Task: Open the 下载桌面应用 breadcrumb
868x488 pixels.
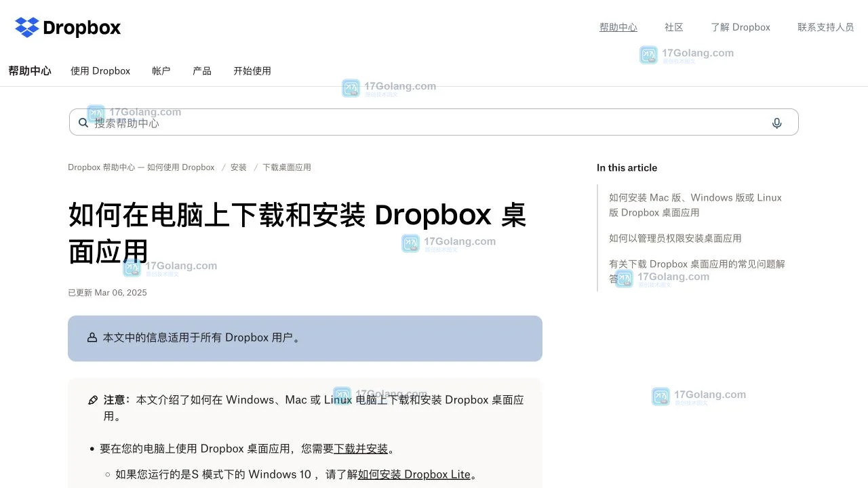Action: click(287, 167)
